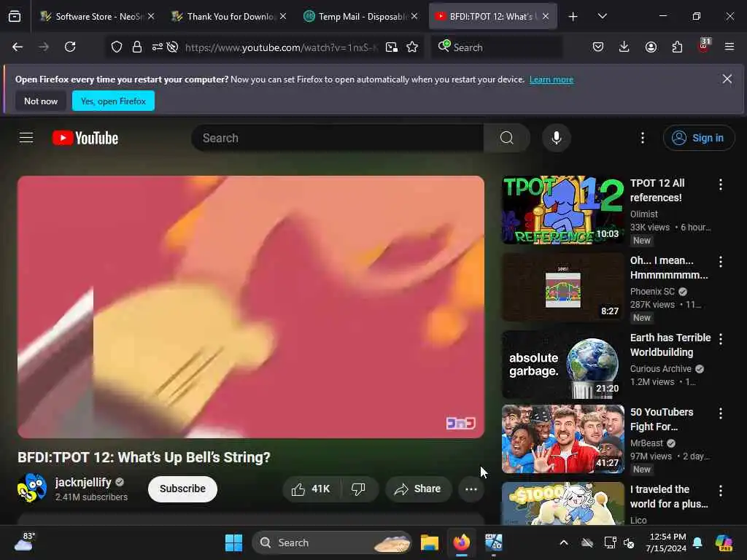Open the Extensions puzzle icon
The image size is (747, 560).
[x=677, y=47]
